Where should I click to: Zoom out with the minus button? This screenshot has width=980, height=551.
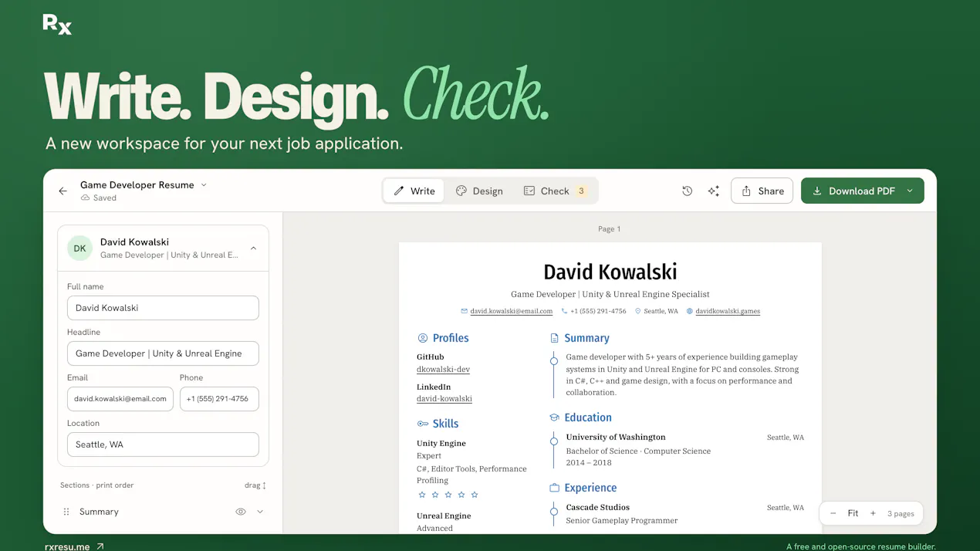coord(833,513)
